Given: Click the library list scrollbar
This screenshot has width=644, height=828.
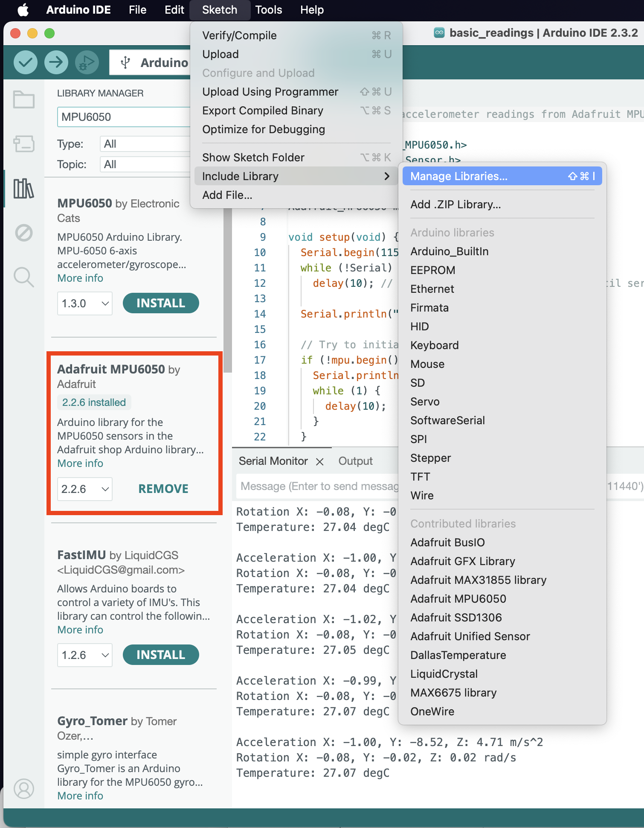Looking at the screenshot, I should point(227,290).
